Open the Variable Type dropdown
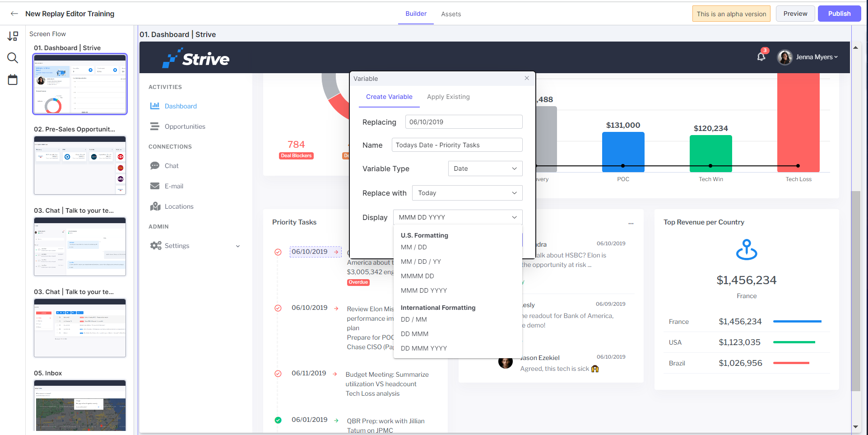The height and width of the screenshot is (435, 868). (x=485, y=168)
